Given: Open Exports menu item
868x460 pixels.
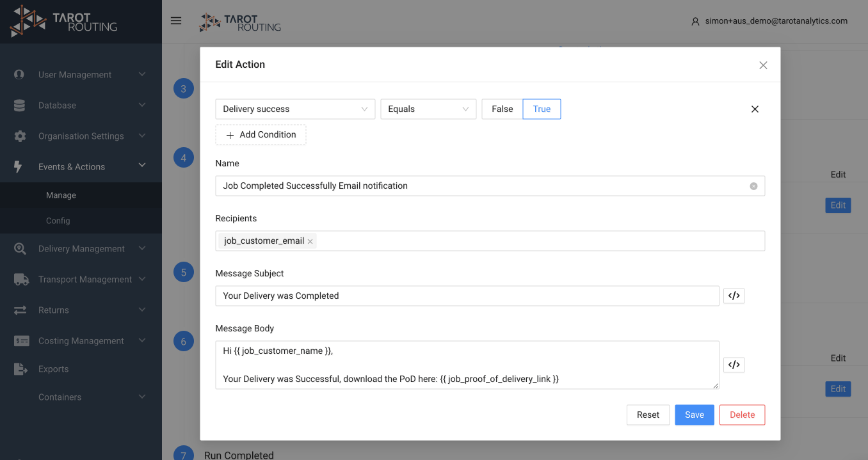Looking at the screenshot, I should click(81, 369).
